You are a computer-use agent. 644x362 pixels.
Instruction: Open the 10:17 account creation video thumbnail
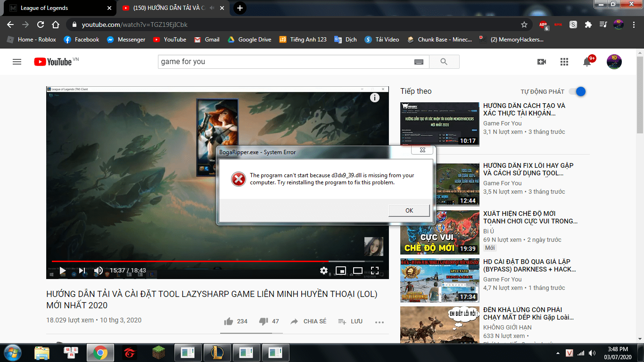point(439,124)
